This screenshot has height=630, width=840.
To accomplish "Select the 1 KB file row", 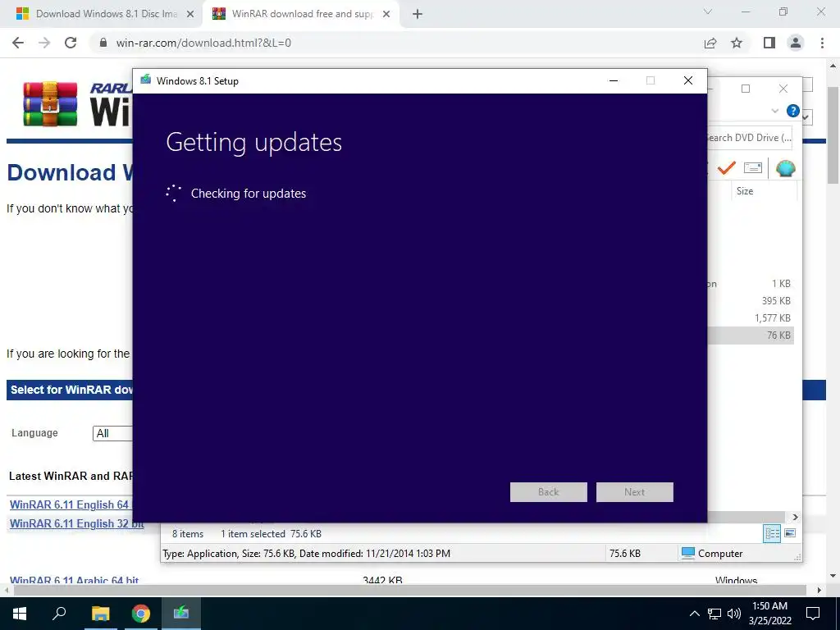I will pyautogui.click(x=751, y=283).
